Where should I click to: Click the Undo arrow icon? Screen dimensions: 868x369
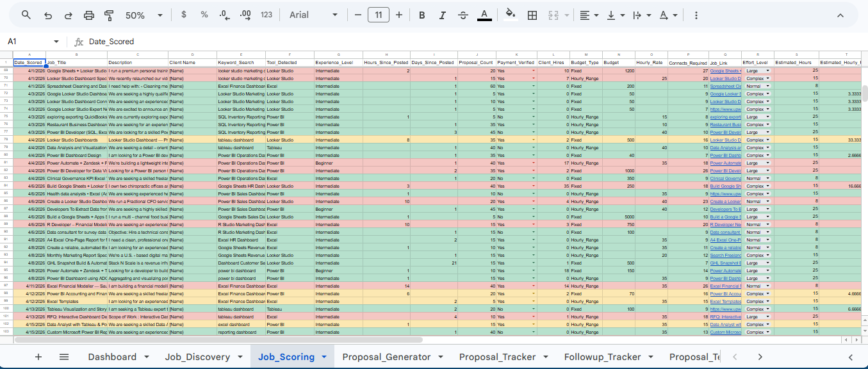click(x=48, y=15)
